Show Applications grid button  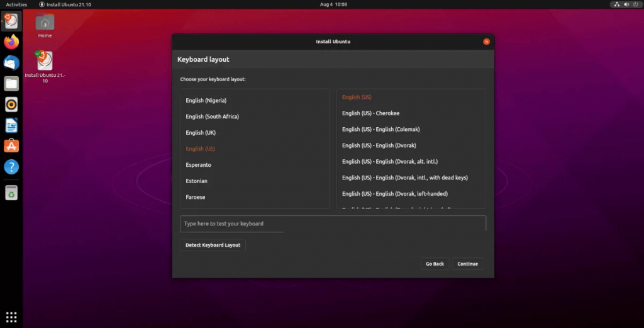click(x=11, y=317)
